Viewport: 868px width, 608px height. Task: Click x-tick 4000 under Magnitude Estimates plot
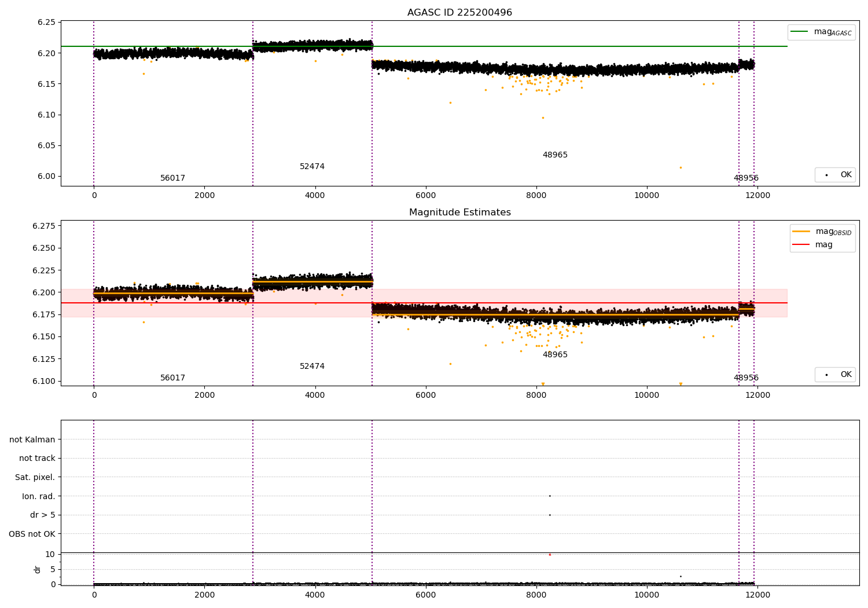315,395
